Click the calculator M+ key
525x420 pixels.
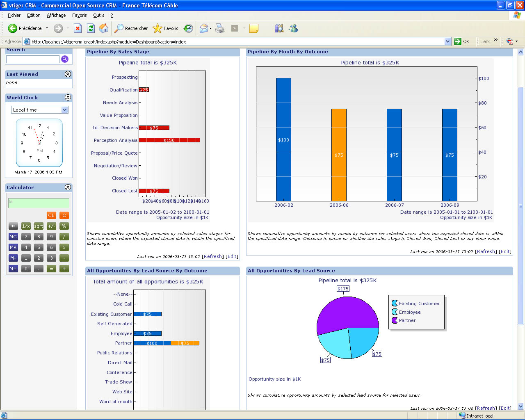(x=13, y=269)
